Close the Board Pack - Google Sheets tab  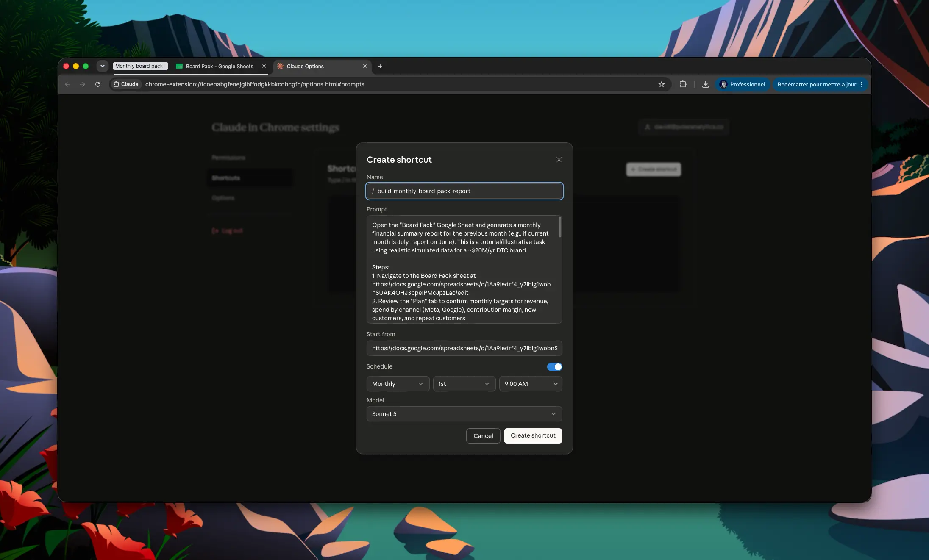pyautogui.click(x=264, y=67)
